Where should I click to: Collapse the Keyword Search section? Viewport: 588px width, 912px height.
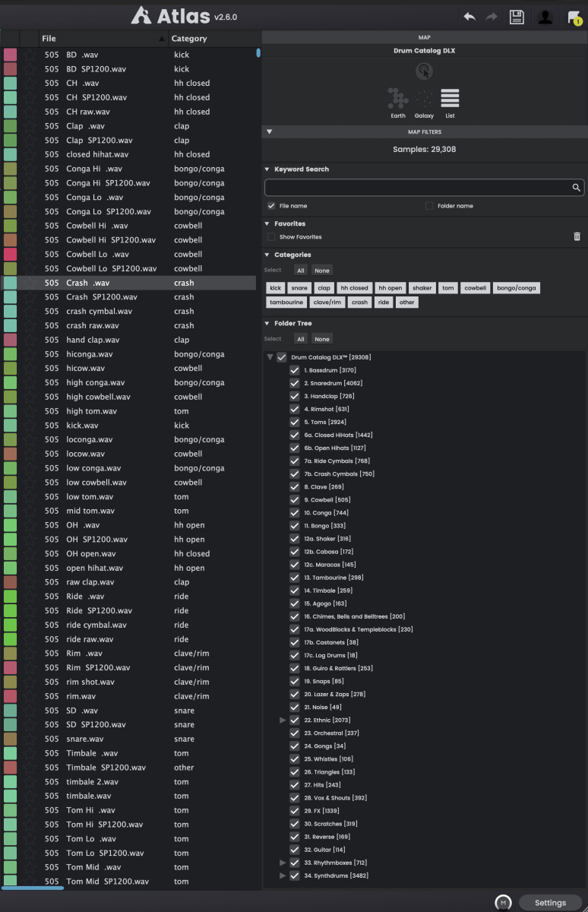(267, 169)
